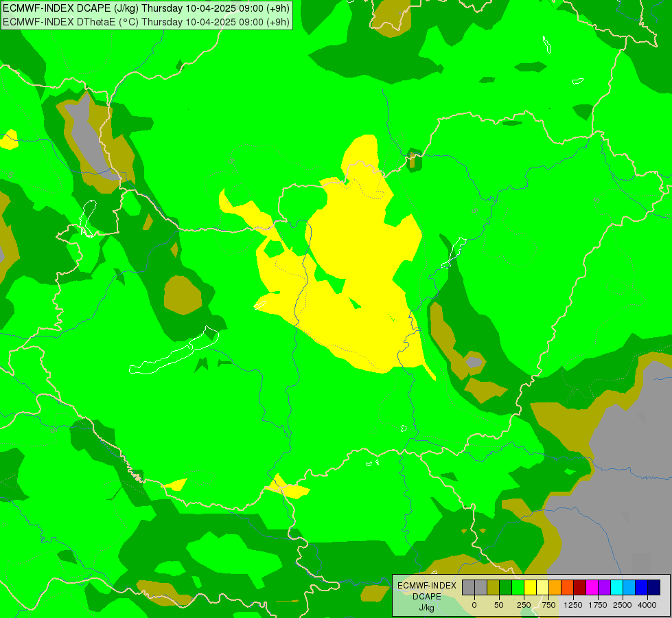The width and height of the screenshot is (672, 618).
Task: Select the purple legend swatch
Action: pos(605,588)
